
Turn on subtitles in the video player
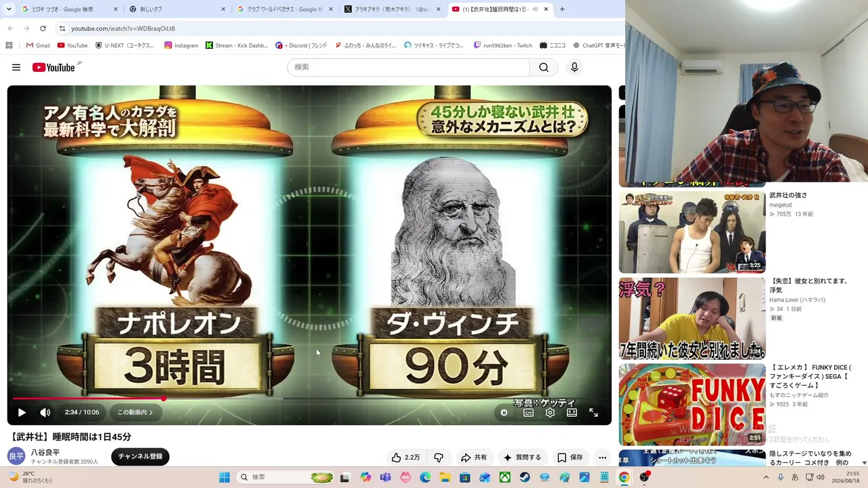coord(528,412)
